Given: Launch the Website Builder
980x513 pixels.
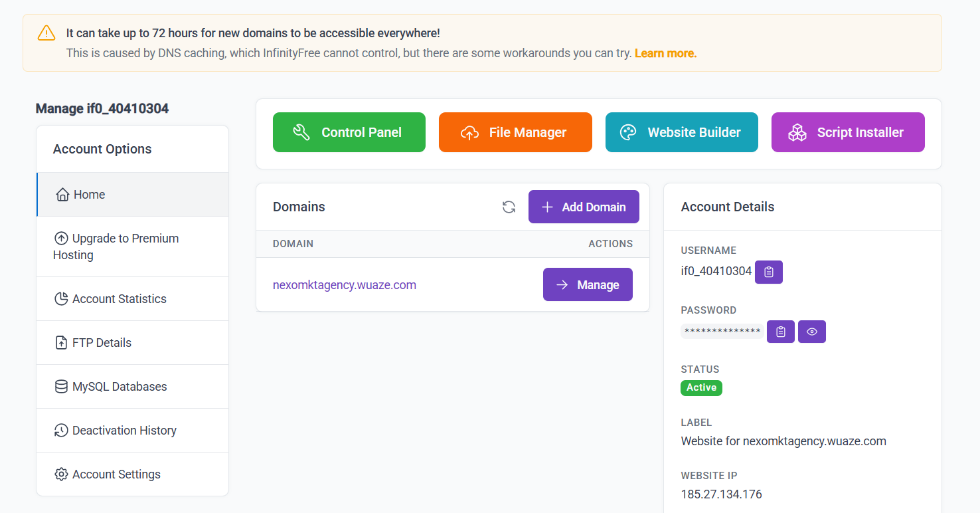Looking at the screenshot, I should click(681, 132).
